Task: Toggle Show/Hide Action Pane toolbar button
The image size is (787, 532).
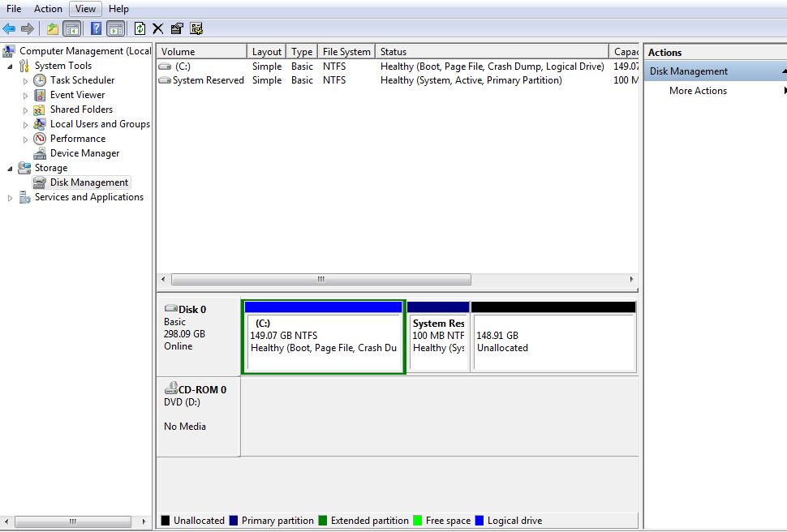Action: pyautogui.click(x=115, y=28)
